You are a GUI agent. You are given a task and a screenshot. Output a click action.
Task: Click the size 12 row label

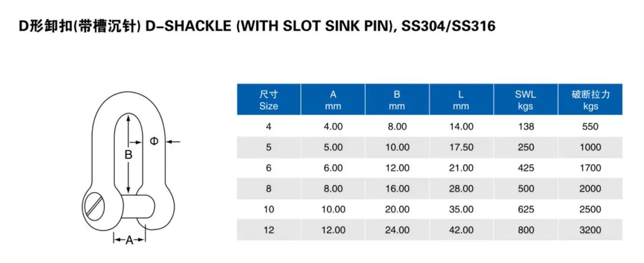(269, 230)
